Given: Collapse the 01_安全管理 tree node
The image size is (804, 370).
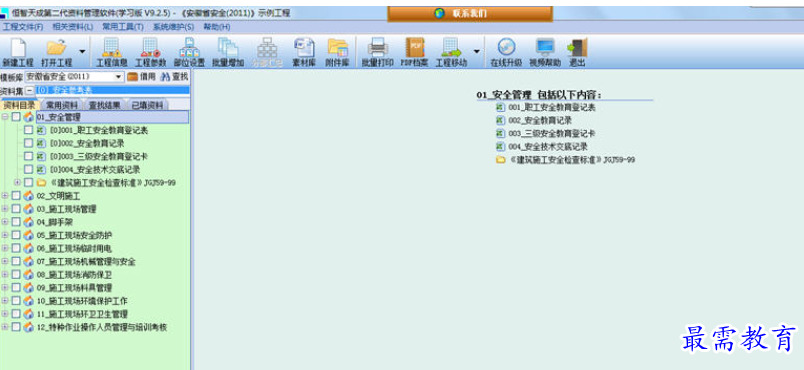Looking at the screenshot, I should [x=5, y=117].
